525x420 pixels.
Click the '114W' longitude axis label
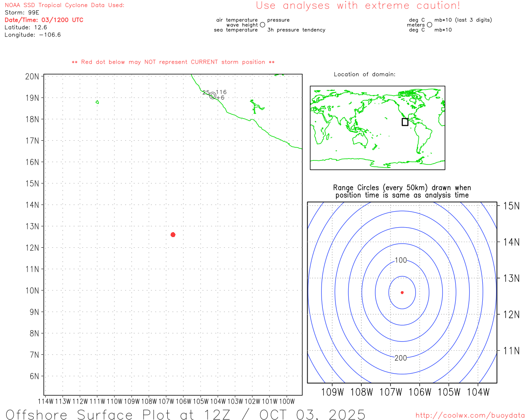click(x=46, y=402)
